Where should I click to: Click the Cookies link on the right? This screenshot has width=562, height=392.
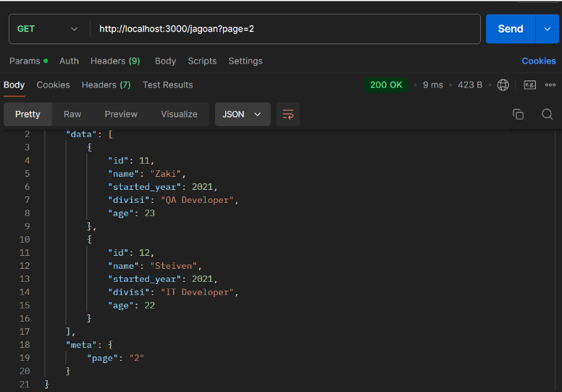539,61
